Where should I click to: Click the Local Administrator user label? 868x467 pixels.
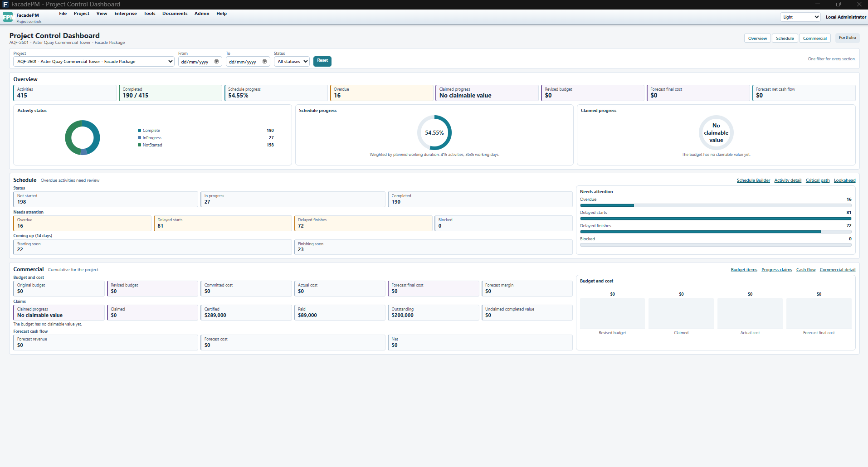coord(846,17)
